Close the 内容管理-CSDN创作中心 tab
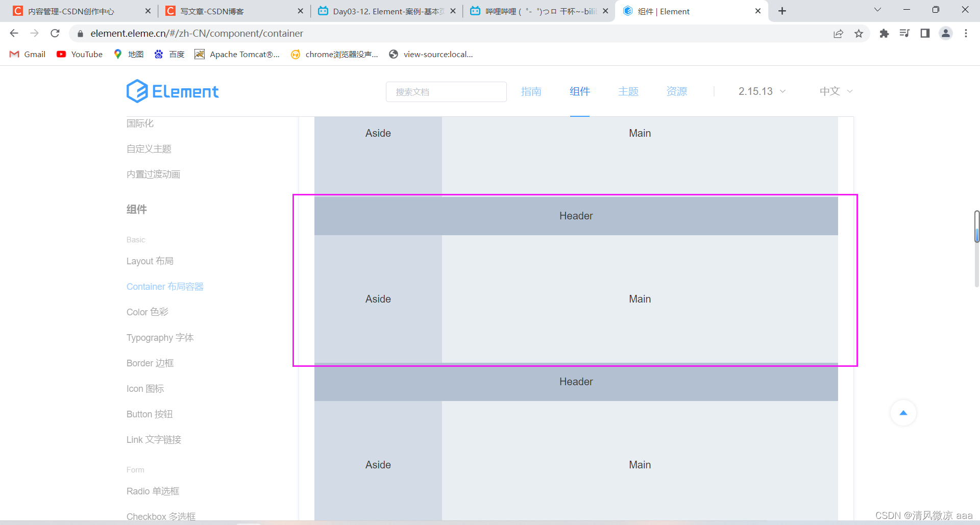980x525 pixels. click(148, 11)
